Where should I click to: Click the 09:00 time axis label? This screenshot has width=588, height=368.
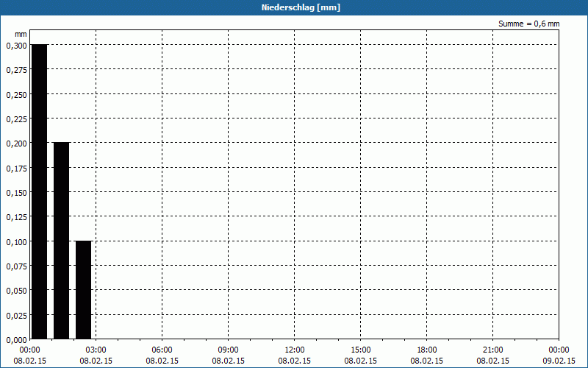click(x=229, y=350)
